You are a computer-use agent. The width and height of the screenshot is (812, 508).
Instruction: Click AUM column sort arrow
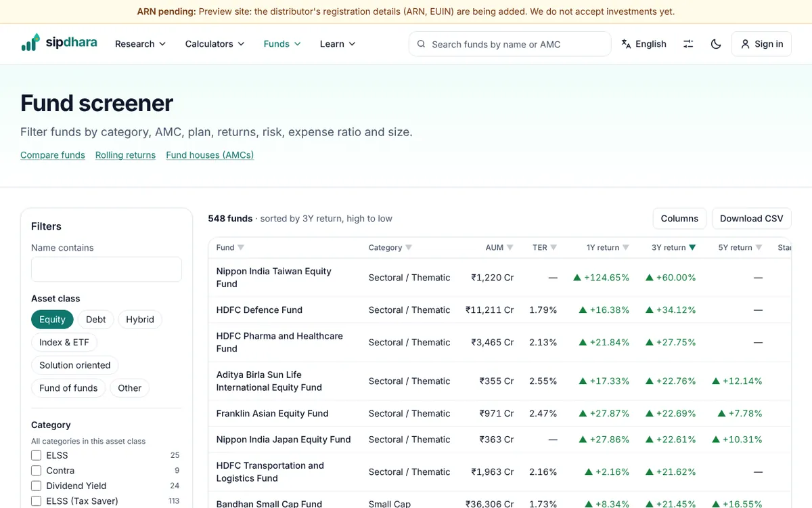pyautogui.click(x=510, y=248)
